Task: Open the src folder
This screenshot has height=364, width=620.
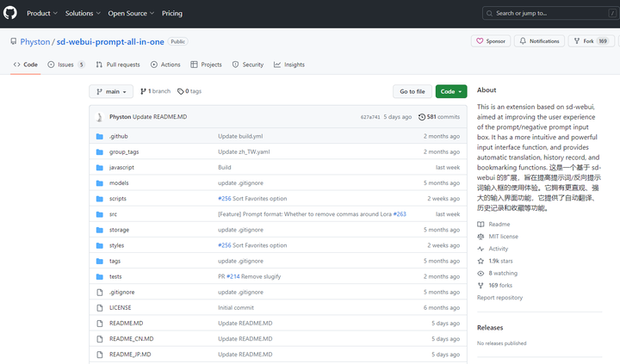Action: (x=113, y=214)
